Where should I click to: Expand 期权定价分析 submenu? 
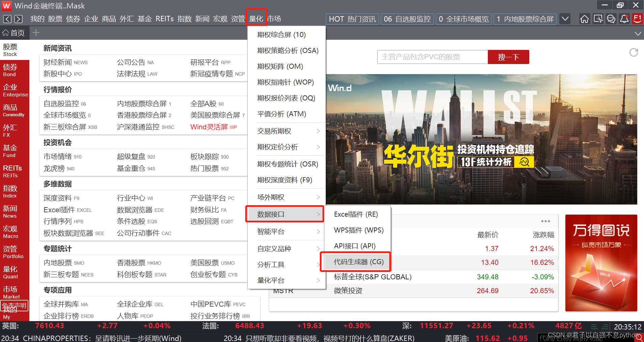[286, 147]
